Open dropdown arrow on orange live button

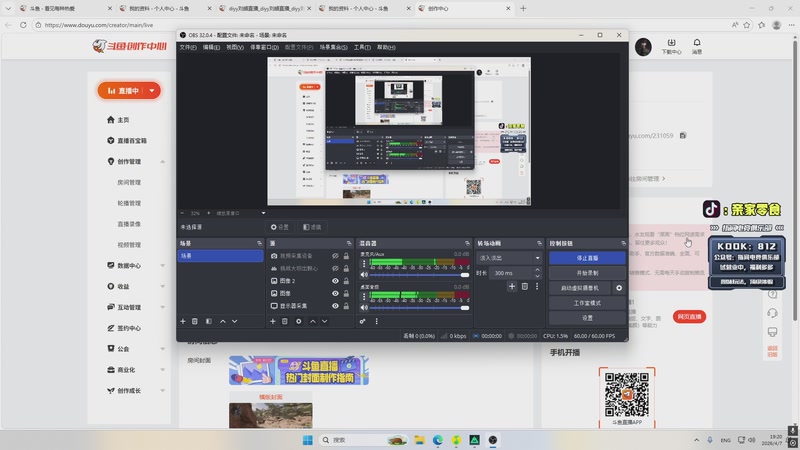coord(152,91)
